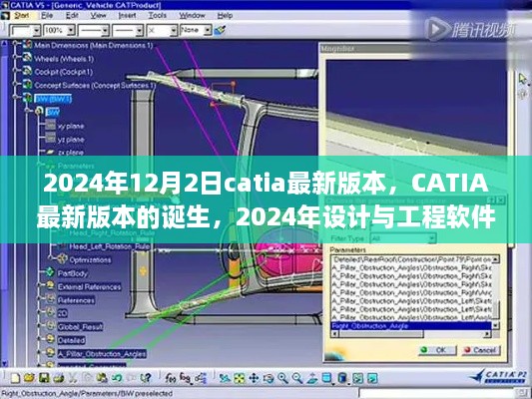This screenshot has height=399, width=532.
Task: Click the OK button in dialog
Action: click(x=437, y=350)
